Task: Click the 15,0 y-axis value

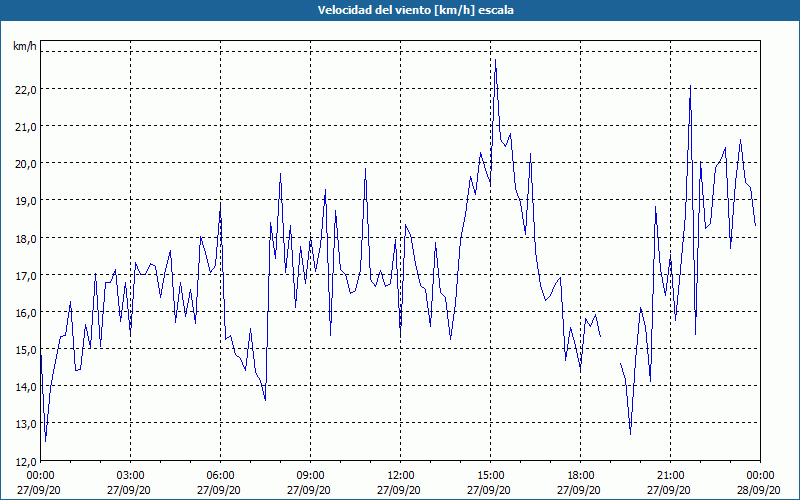Action: click(x=26, y=350)
